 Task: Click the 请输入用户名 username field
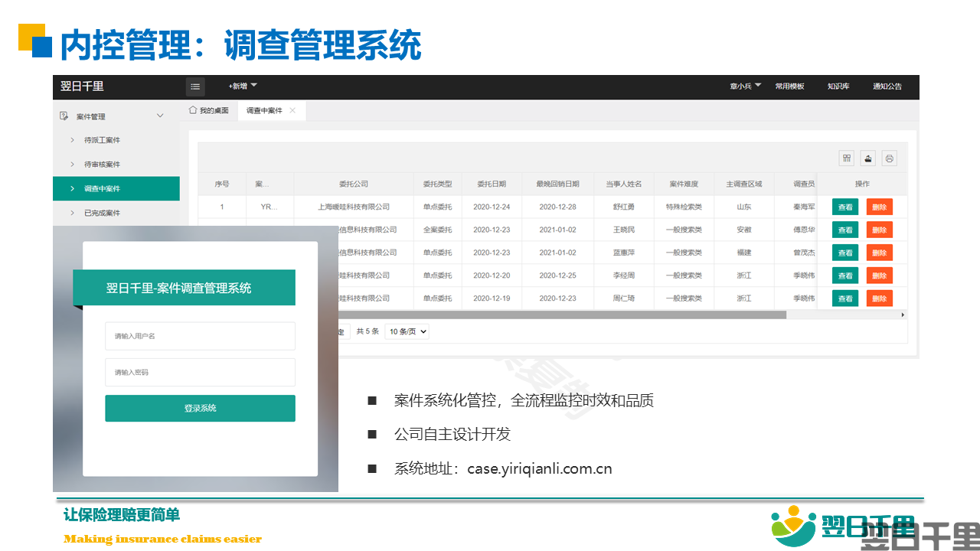(x=200, y=336)
